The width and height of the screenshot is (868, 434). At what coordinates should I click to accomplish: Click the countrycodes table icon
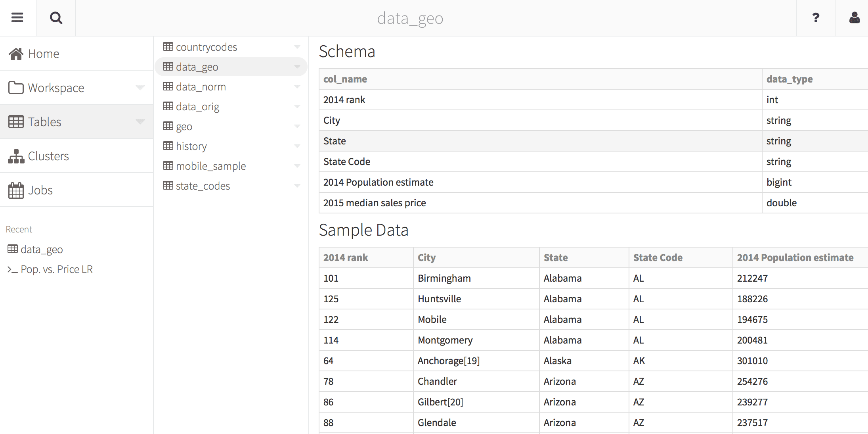pos(168,47)
